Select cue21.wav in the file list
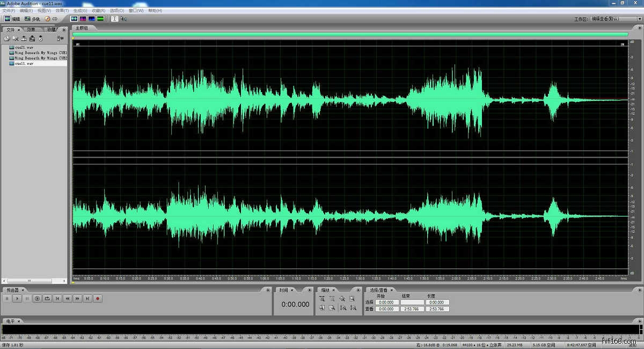This screenshot has width=644, height=349. [24, 47]
